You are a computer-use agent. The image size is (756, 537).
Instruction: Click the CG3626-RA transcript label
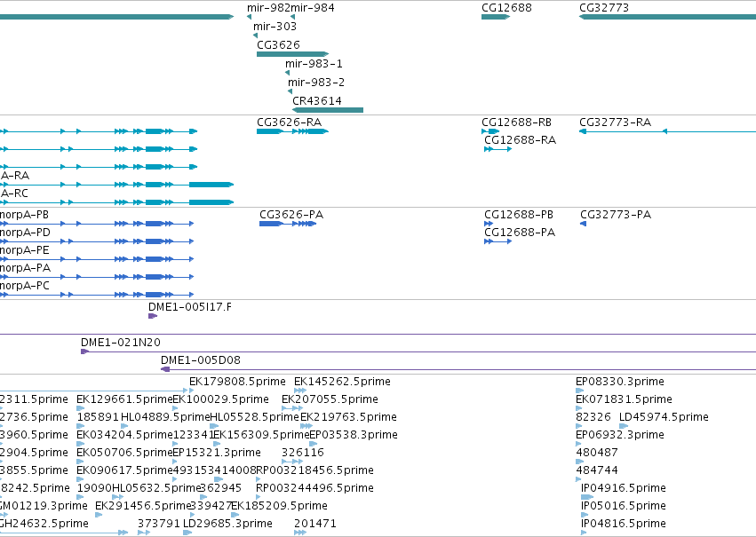pos(290,122)
